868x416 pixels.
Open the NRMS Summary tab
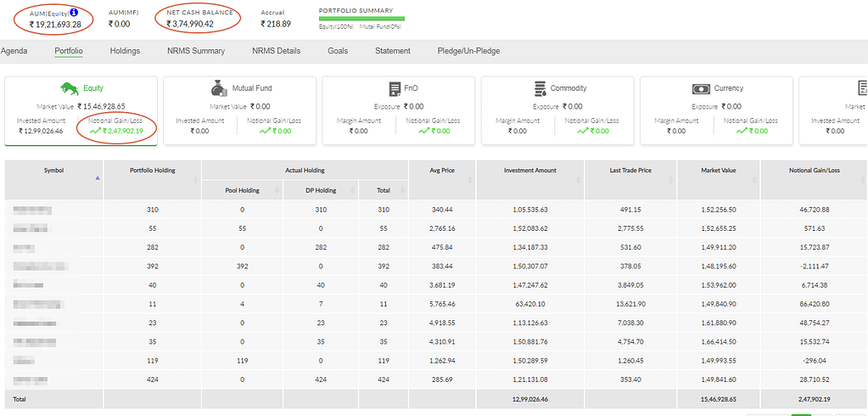pos(196,51)
